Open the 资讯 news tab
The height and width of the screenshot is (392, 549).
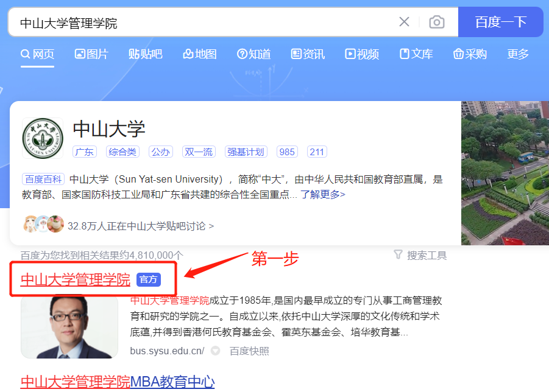click(x=308, y=54)
